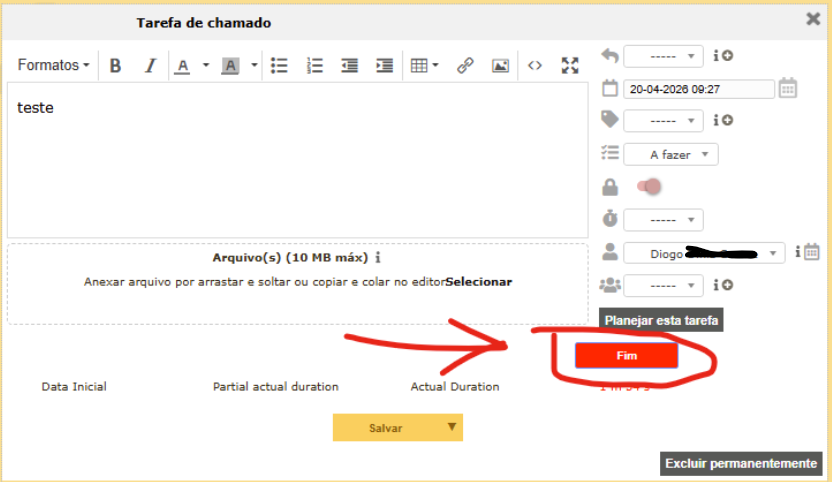Viewport: 832px width, 482px height.
Task: Apply text color with A icon
Action: 183,66
